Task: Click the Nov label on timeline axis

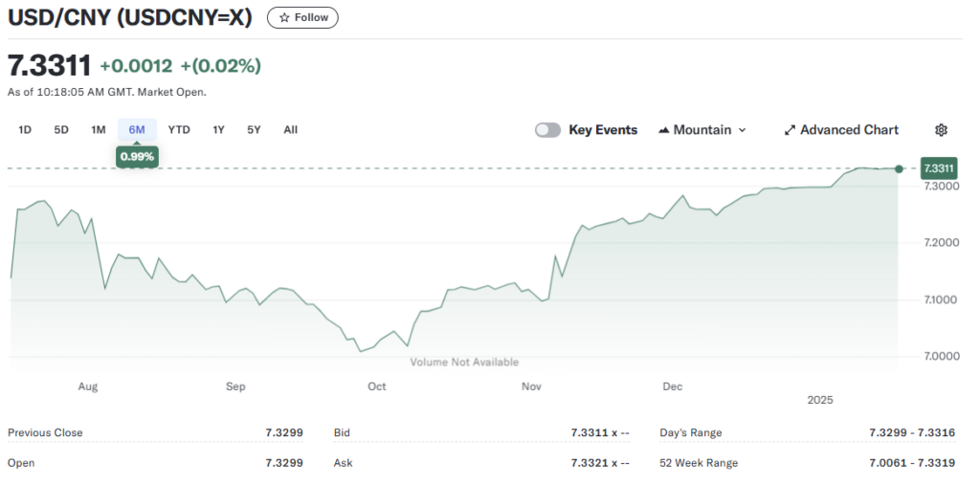Action: (x=532, y=386)
